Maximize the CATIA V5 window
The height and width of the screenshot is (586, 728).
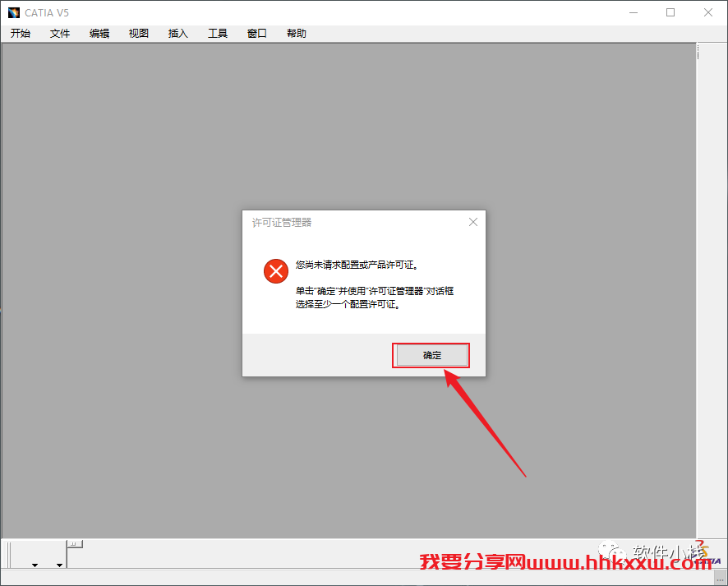[x=670, y=12]
